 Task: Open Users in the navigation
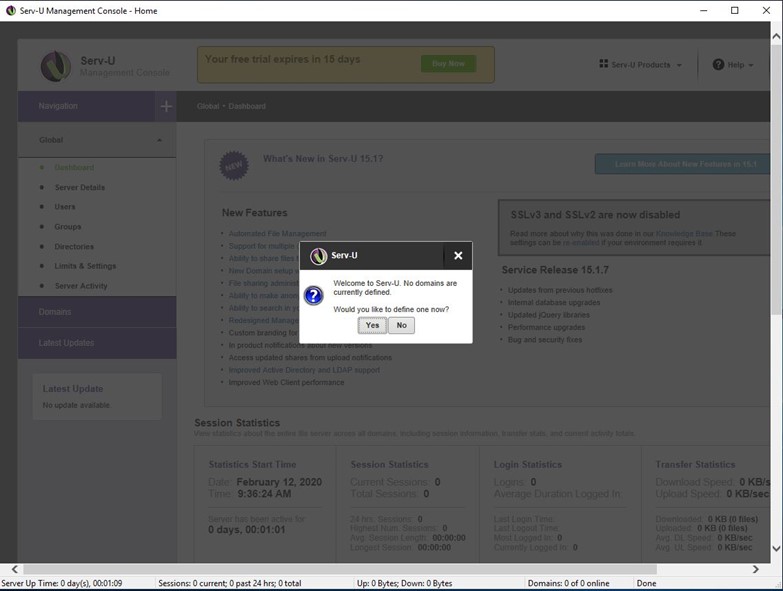point(65,207)
